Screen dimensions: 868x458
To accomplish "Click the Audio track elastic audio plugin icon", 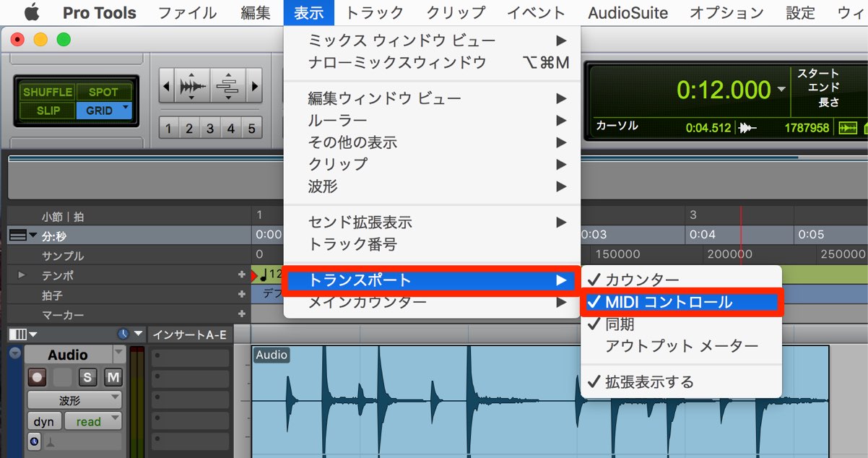I will [50, 442].
